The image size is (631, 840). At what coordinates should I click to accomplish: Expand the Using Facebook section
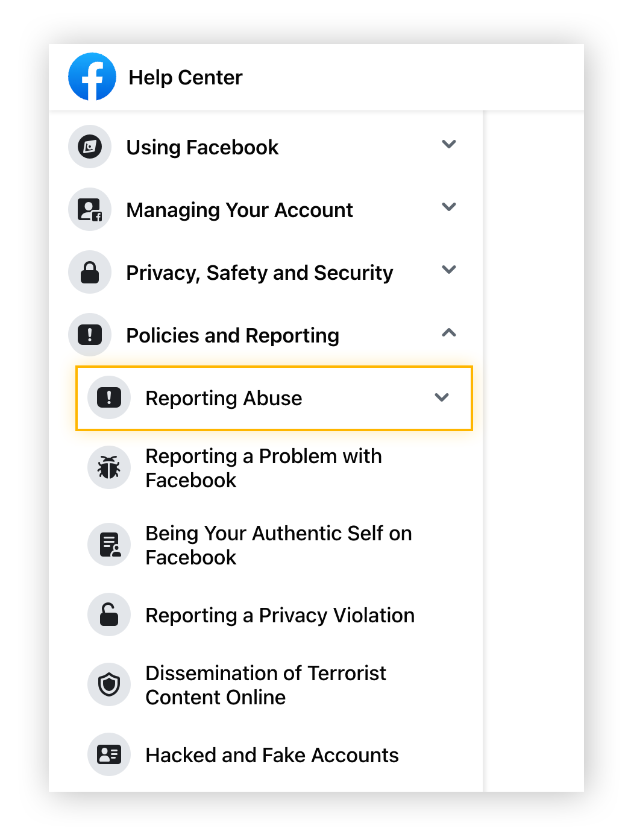(x=448, y=144)
